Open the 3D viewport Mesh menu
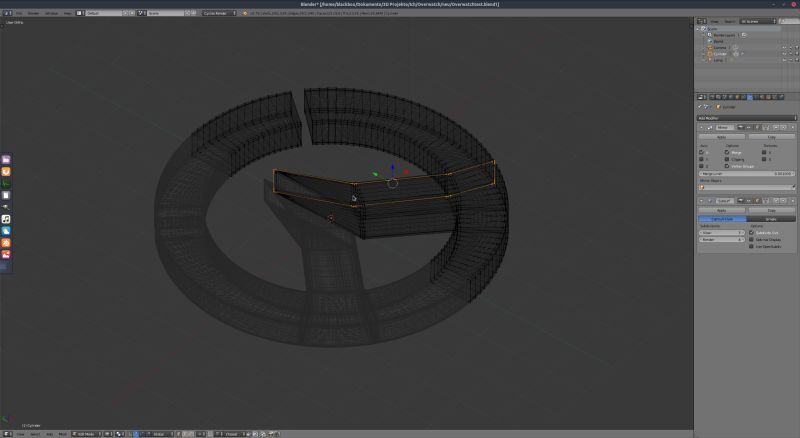This screenshot has width=800, height=438. click(x=62, y=434)
